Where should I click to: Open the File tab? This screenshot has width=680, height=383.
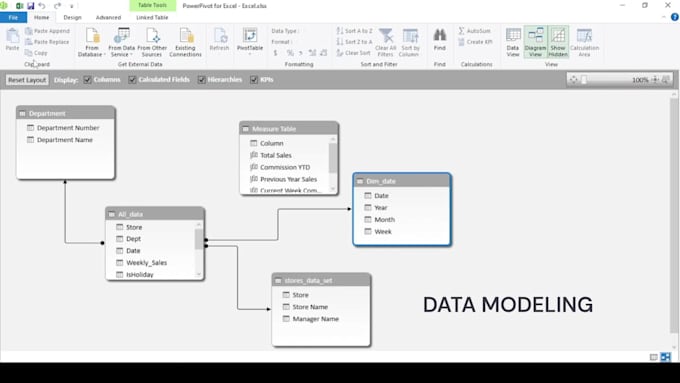coord(13,17)
